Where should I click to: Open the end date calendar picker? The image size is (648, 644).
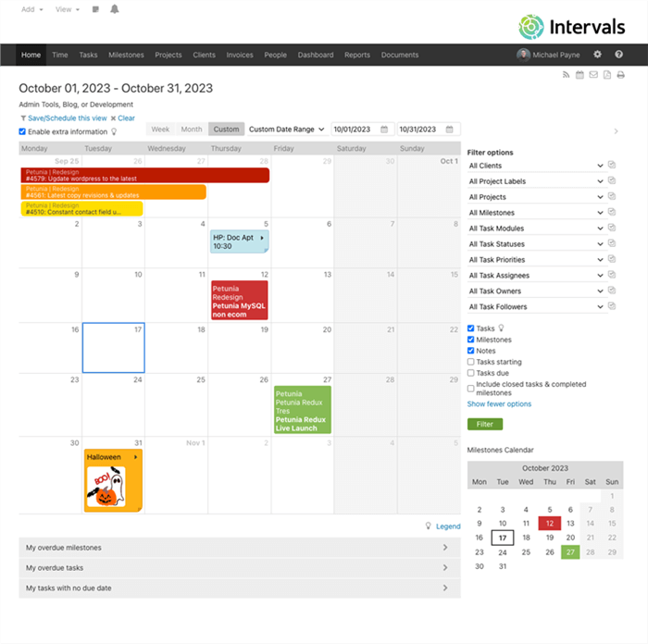449,130
